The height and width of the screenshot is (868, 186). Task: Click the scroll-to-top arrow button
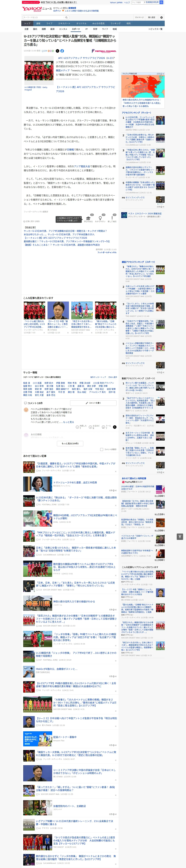[180, 536]
